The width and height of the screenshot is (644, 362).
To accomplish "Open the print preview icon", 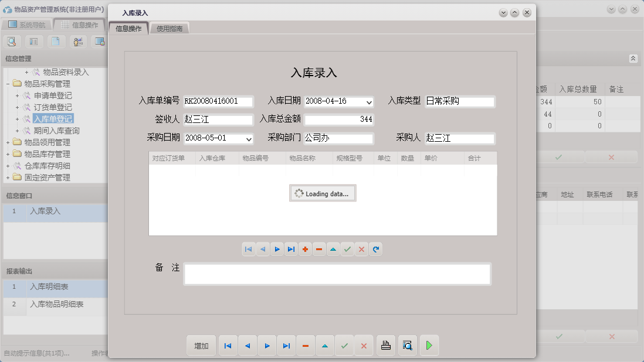I will coord(407,345).
